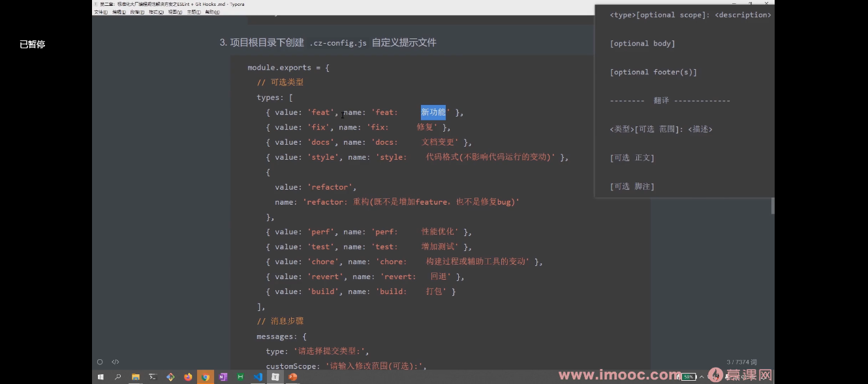Click the 'test: 增加测试' entry
Image resolution: width=868 pixels, height=384 pixels.
[x=369, y=247]
